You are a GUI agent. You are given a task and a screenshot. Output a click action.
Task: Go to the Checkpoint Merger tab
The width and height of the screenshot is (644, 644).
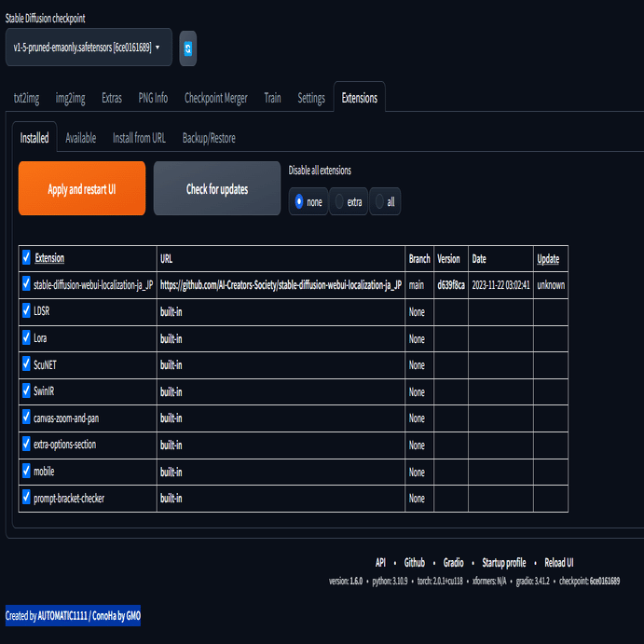[215, 98]
